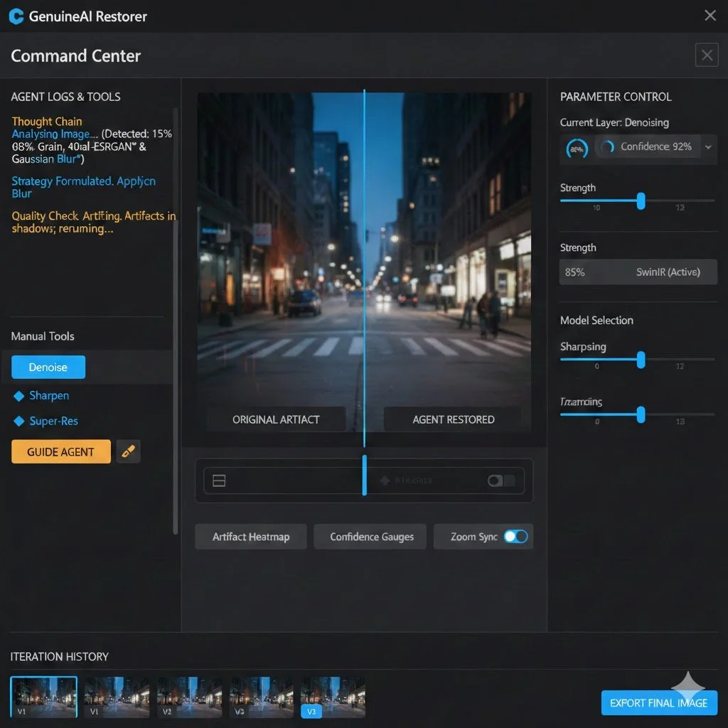Select the highlighted V3 iteration thumbnail

[333, 697]
